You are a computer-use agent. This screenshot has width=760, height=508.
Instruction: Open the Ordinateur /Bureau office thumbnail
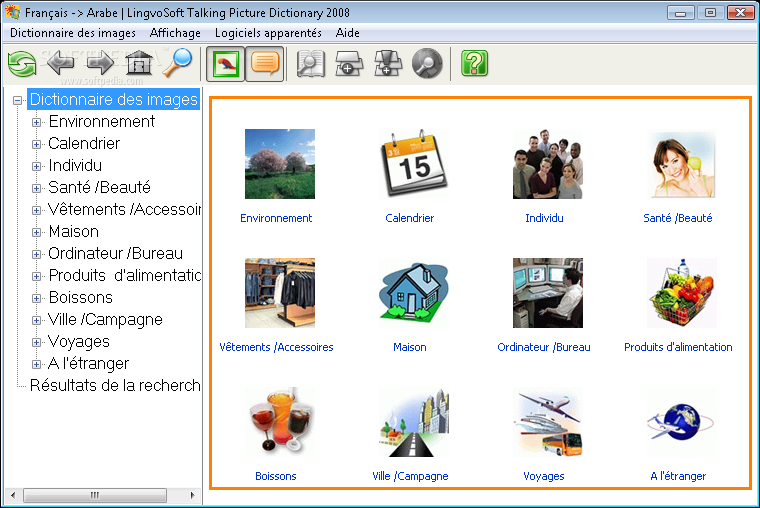coord(548,293)
